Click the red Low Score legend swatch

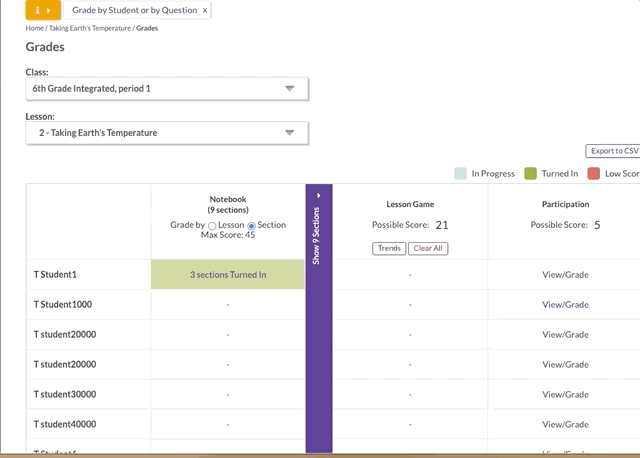coord(594,173)
